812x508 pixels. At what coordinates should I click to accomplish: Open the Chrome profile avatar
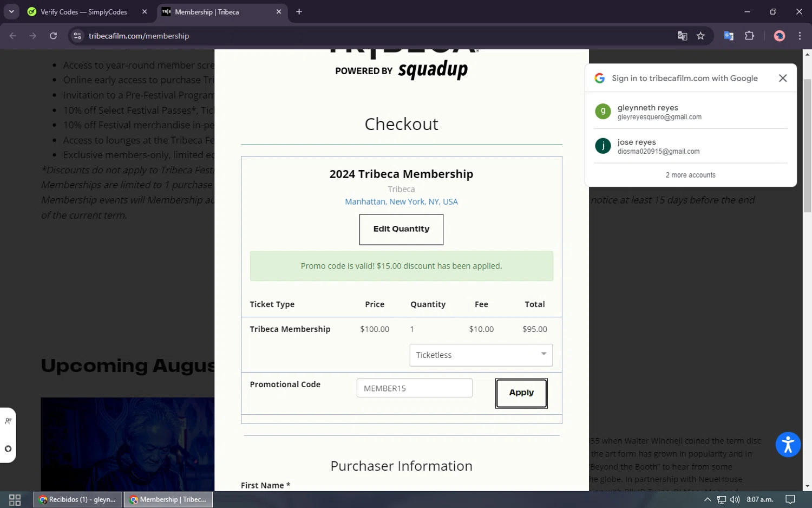pos(780,36)
